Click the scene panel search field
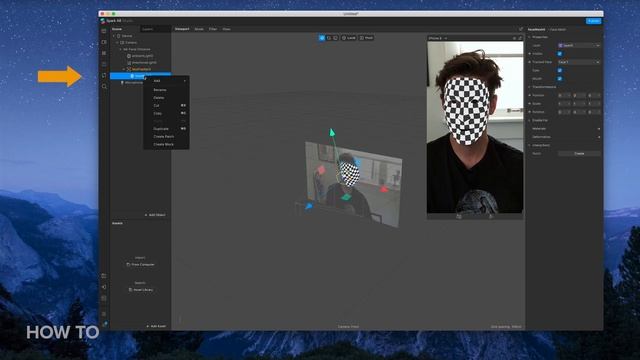The height and width of the screenshot is (360, 640). pyautogui.click(x=155, y=29)
